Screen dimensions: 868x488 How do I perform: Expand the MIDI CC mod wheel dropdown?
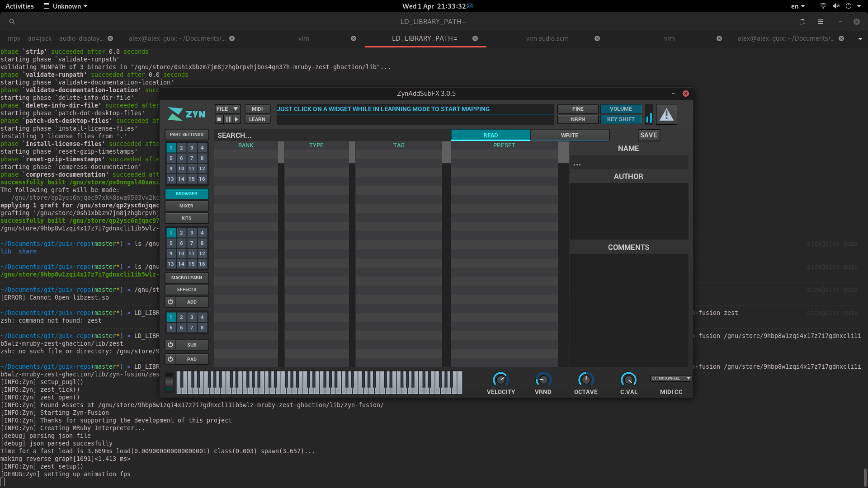click(671, 379)
